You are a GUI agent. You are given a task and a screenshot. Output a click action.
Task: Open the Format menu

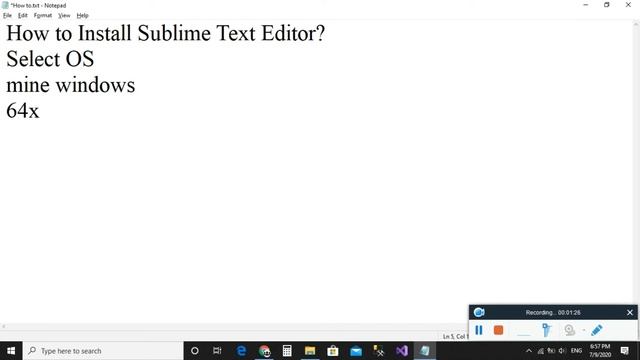[42, 16]
